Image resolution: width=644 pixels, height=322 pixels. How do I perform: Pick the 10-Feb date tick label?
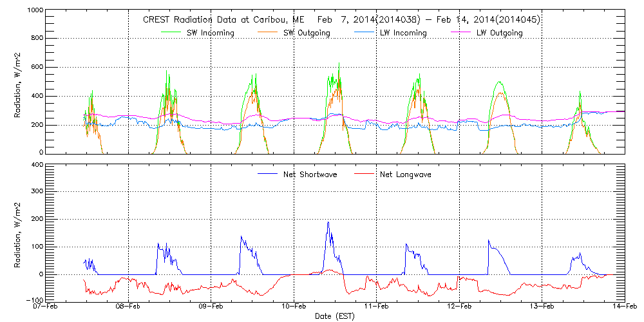294,307
